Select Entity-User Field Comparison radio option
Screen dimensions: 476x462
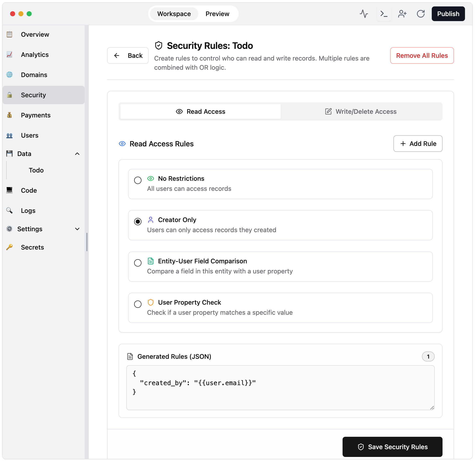point(138,263)
